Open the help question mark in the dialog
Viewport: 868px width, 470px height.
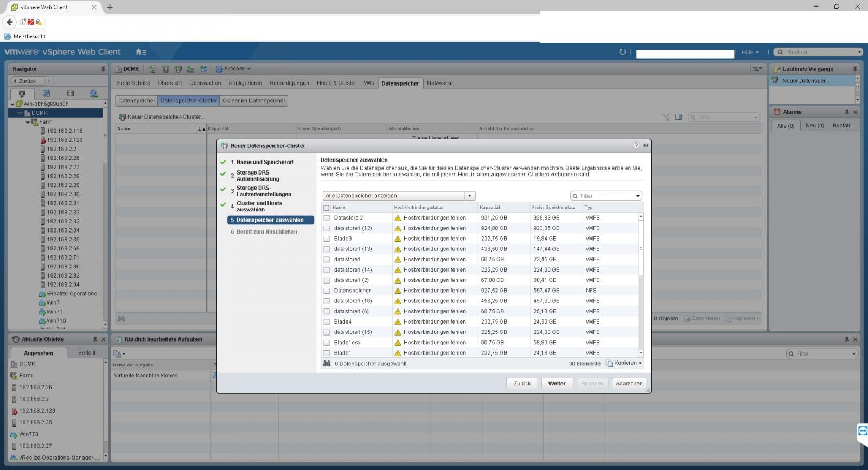pyautogui.click(x=636, y=145)
